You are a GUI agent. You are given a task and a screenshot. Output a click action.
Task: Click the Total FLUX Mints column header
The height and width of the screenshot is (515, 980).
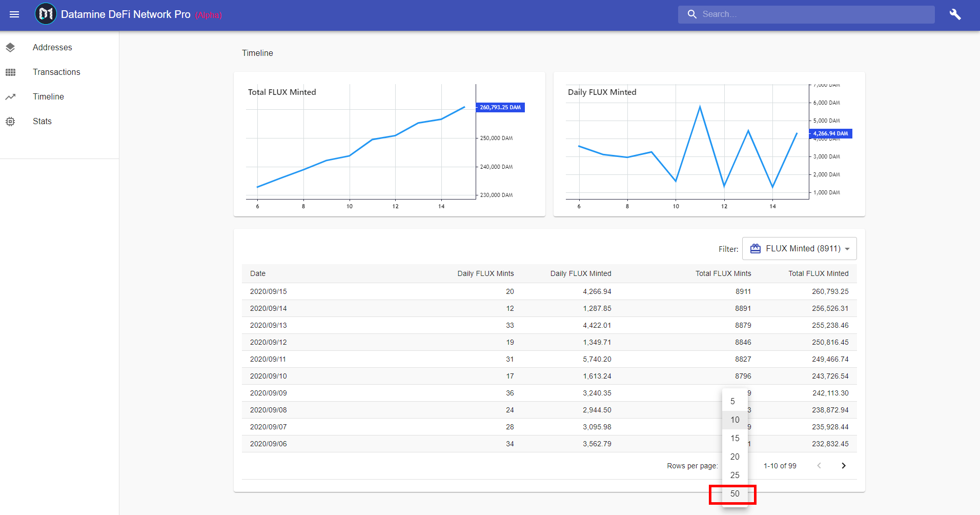point(723,273)
